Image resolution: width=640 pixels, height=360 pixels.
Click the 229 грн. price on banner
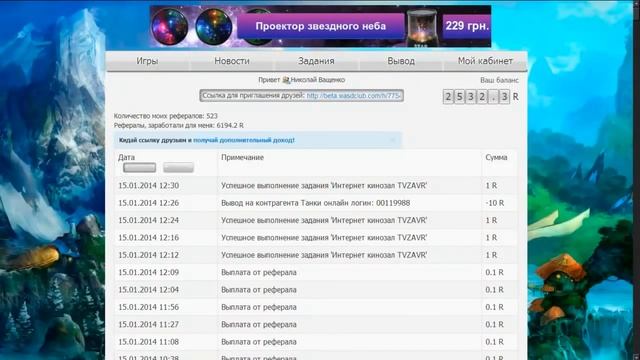467,26
